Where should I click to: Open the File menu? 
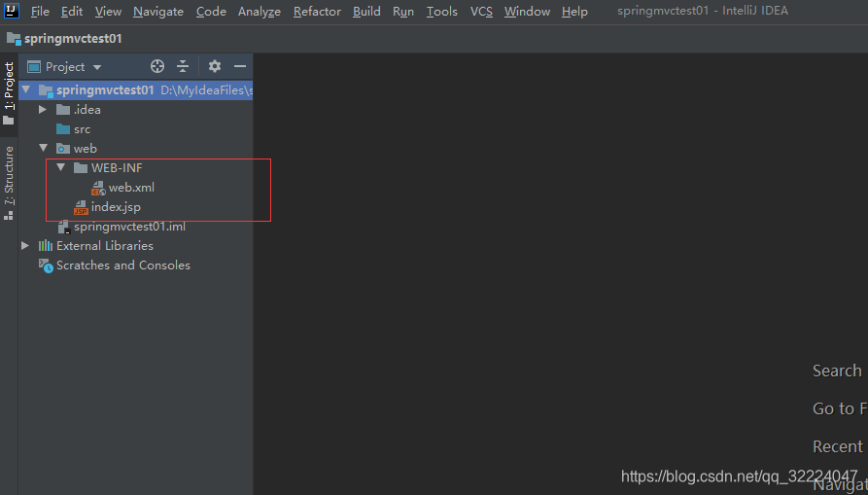click(x=40, y=11)
